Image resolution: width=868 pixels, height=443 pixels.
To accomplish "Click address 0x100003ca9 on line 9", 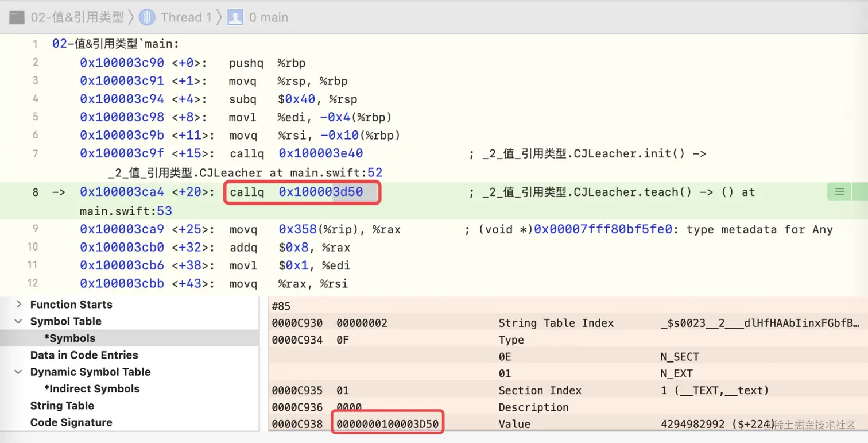I will [122, 229].
